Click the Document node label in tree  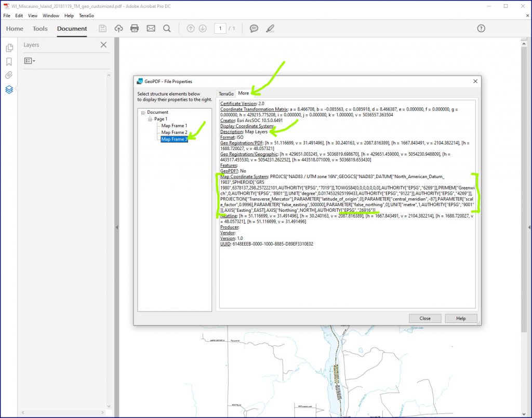157,112
